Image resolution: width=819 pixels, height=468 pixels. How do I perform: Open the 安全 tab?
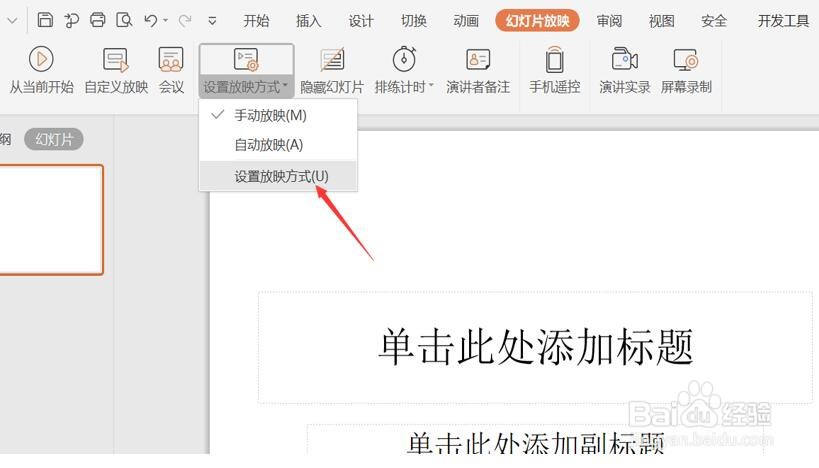[x=714, y=21]
